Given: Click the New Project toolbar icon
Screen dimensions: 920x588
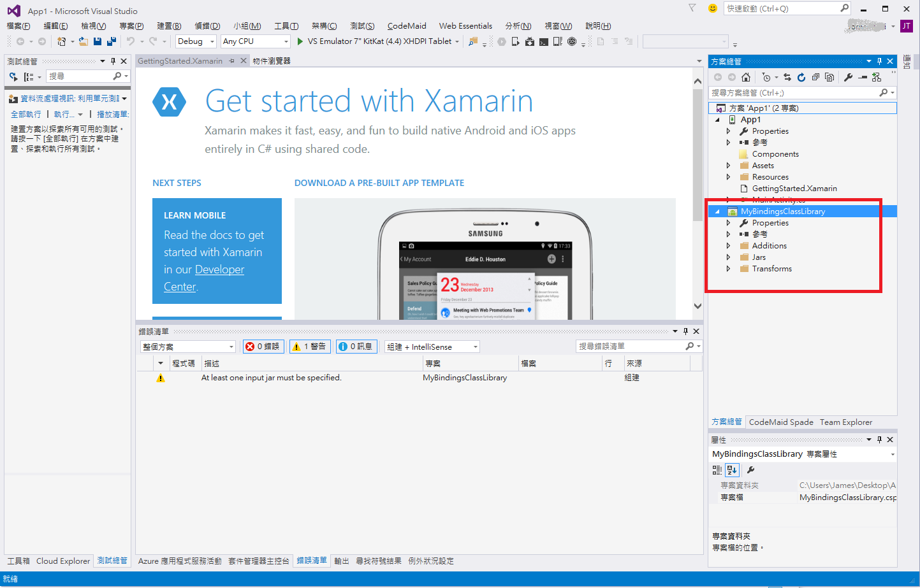Looking at the screenshot, I should coord(61,41).
